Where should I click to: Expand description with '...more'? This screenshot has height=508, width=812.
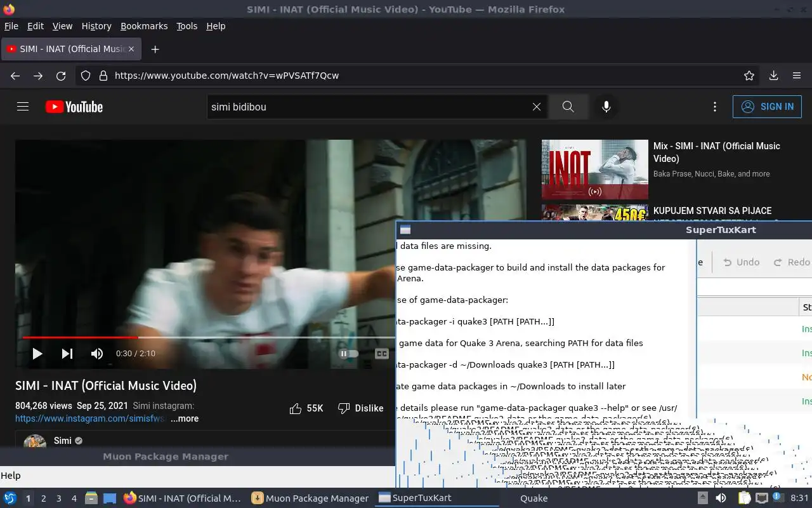click(x=185, y=418)
